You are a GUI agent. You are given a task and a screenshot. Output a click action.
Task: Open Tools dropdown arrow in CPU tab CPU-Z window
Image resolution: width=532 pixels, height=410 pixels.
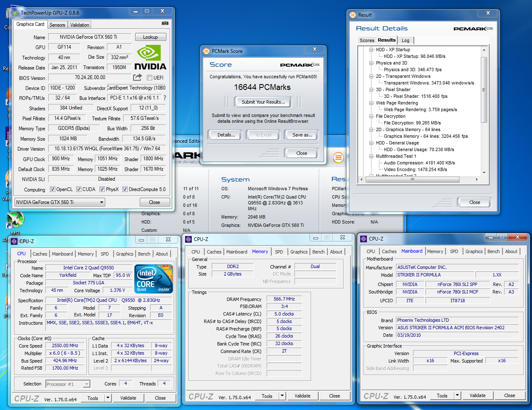coord(108,398)
